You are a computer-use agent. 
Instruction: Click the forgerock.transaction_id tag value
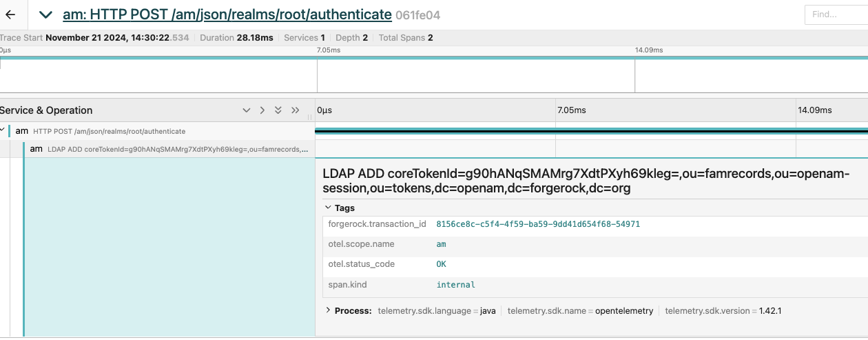(x=538, y=224)
